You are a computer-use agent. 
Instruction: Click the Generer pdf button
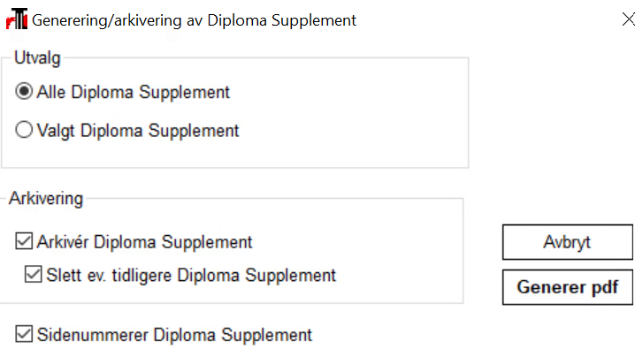click(x=568, y=287)
